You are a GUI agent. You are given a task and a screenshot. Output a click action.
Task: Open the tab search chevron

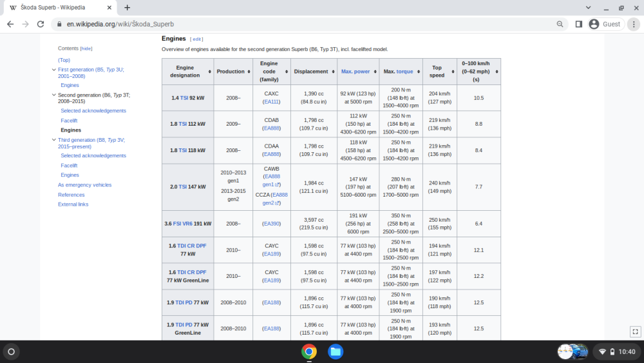pos(588,7)
